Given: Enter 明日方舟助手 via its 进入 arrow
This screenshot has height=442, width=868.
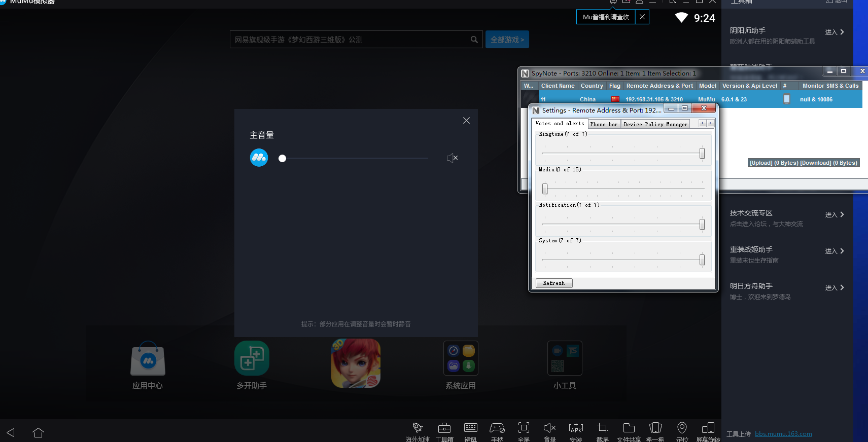Looking at the screenshot, I should 835,287.
